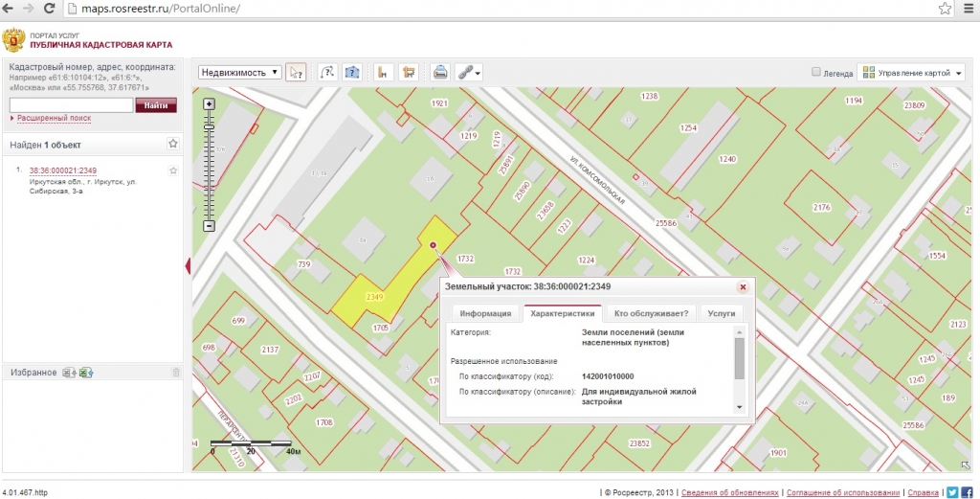The height and width of the screenshot is (499, 980).
Task: Add all found objects to favorites star
Action: [x=173, y=144]
